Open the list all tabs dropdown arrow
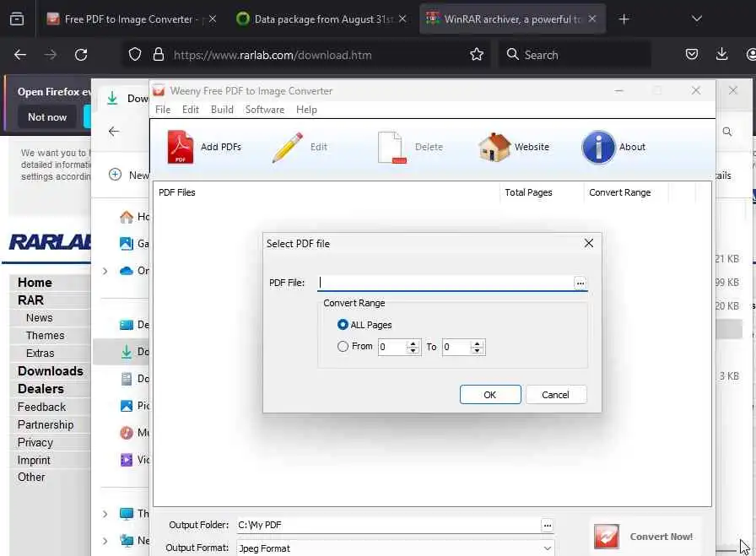This screenshot has width=756, height=556. pos(697,19)
